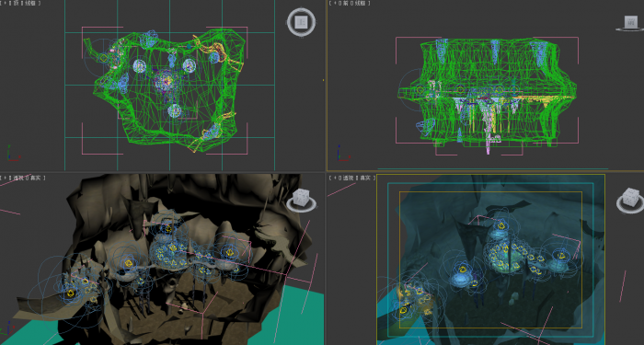Click the ViewCube in the top viewport

point(302,22)
